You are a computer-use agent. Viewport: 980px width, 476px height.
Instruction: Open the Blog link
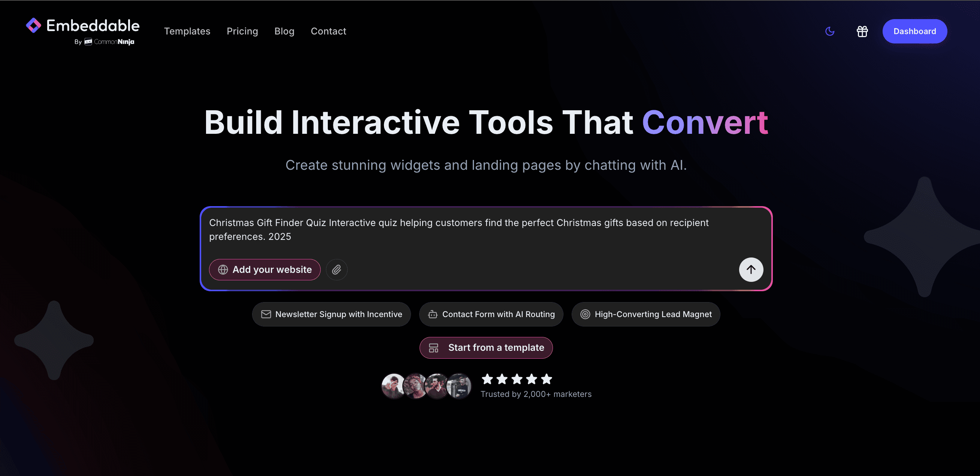point(284,31)
